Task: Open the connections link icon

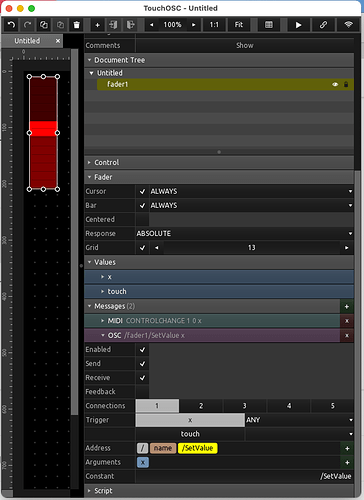Action: tap(323, 25)
